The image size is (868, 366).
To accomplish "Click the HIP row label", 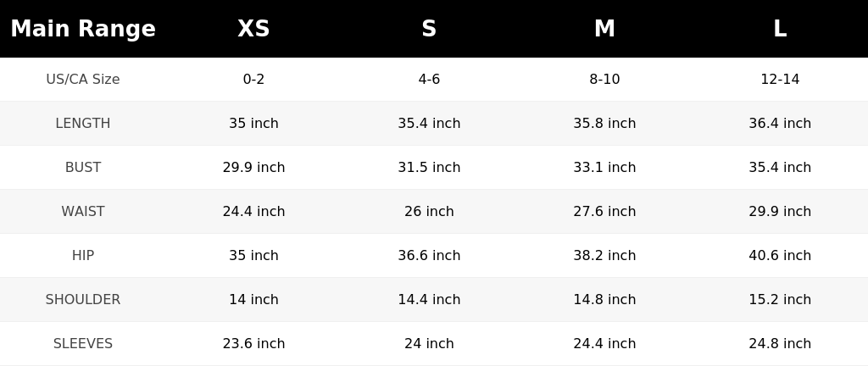I will pyautogui.click(x=83, y=255).
